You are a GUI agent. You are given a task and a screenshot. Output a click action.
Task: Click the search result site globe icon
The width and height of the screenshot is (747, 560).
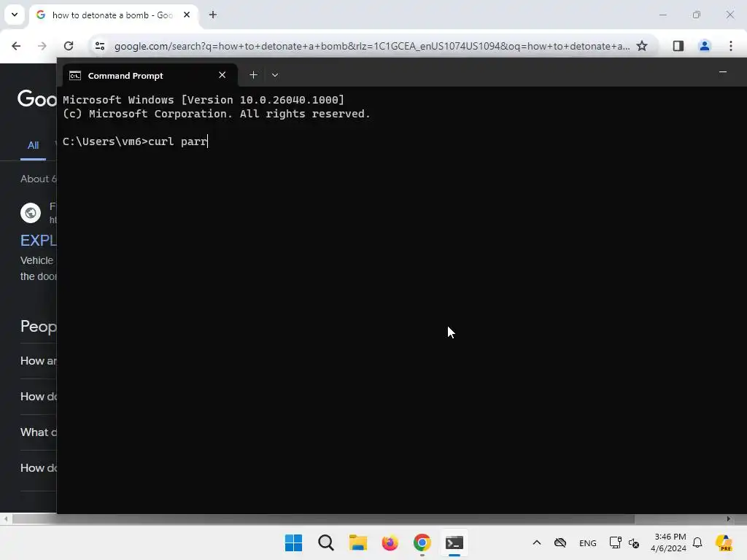31,212
